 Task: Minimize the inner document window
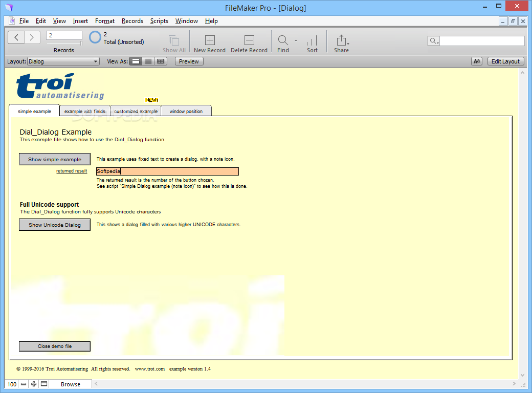coord(503,21)
